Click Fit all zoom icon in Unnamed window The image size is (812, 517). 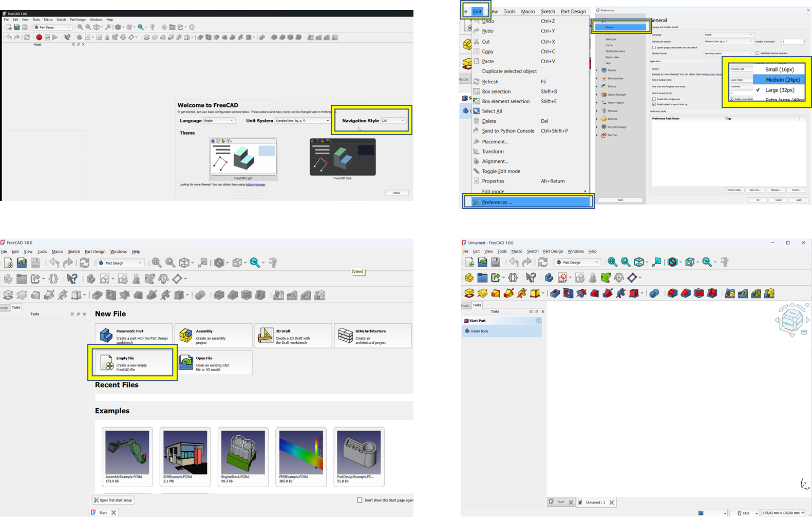tap(612, 262)
